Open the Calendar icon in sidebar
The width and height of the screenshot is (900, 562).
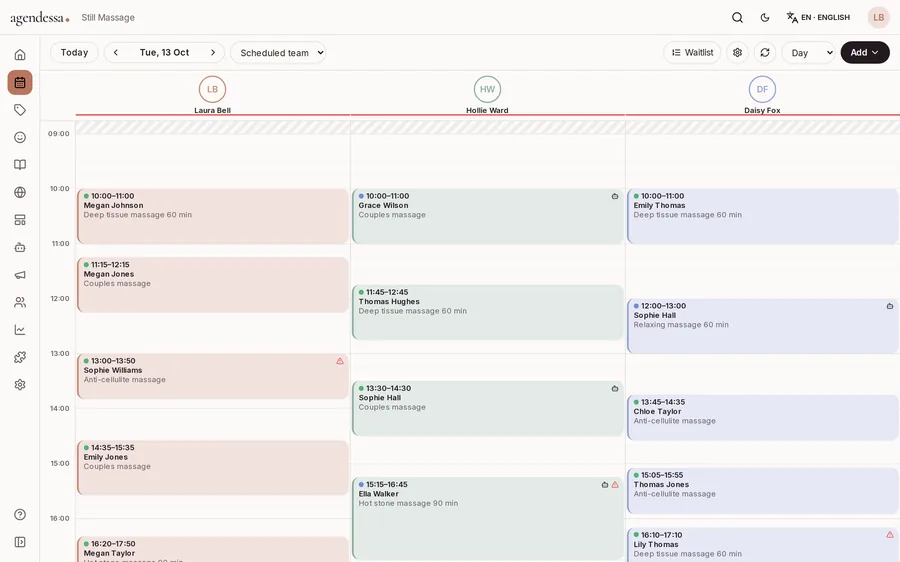click(x=20, y=82)
